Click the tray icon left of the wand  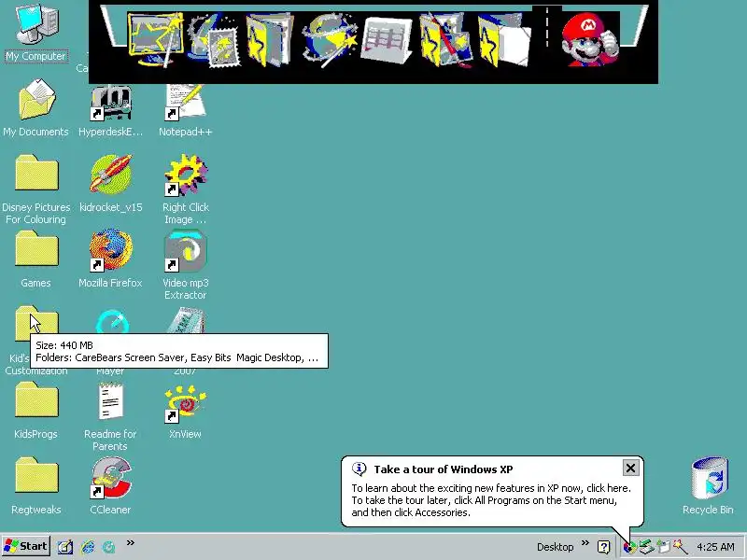tap(663, 547)
